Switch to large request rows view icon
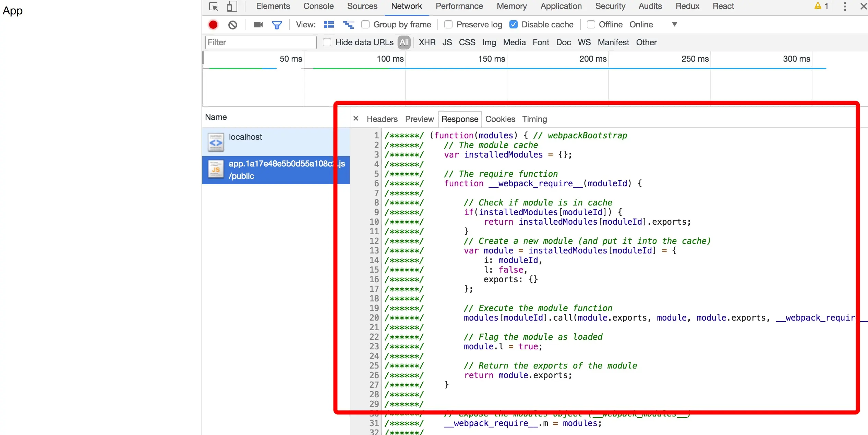This screenshot has width=868, height=435. [329, 25]
